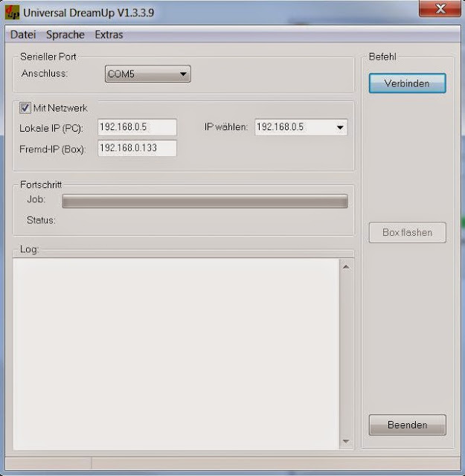Click into the Fremd-IP (Box) field
Viewport: 465px width, 476px height.
click(137, 149)
